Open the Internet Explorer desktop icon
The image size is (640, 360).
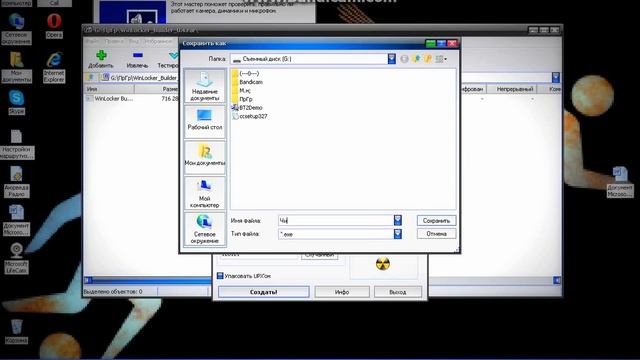54,67
